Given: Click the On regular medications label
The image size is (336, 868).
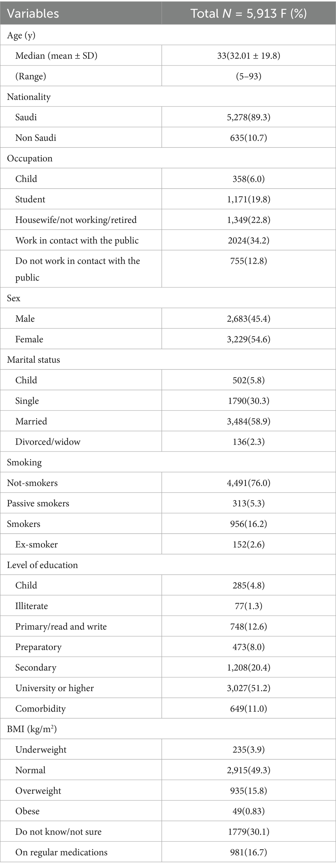Looking at the screenshot, I should 61,852.
